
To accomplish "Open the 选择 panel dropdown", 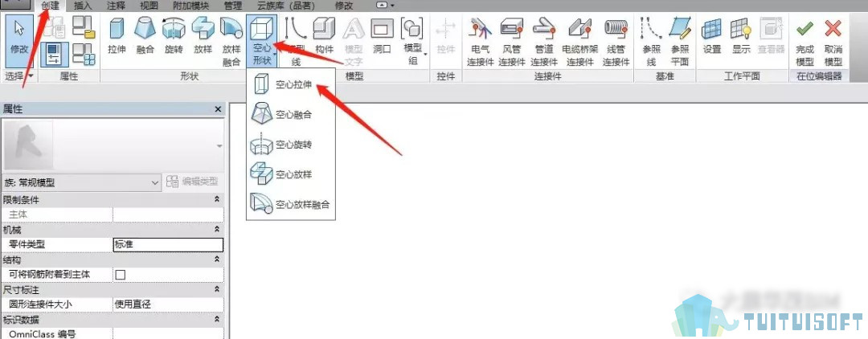I will [x=18, y=76].
